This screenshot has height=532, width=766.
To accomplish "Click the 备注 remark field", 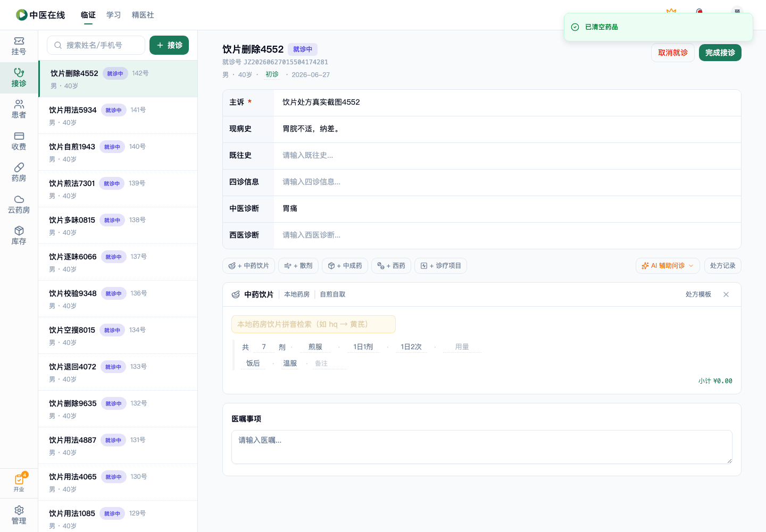I will click(330, 364).
